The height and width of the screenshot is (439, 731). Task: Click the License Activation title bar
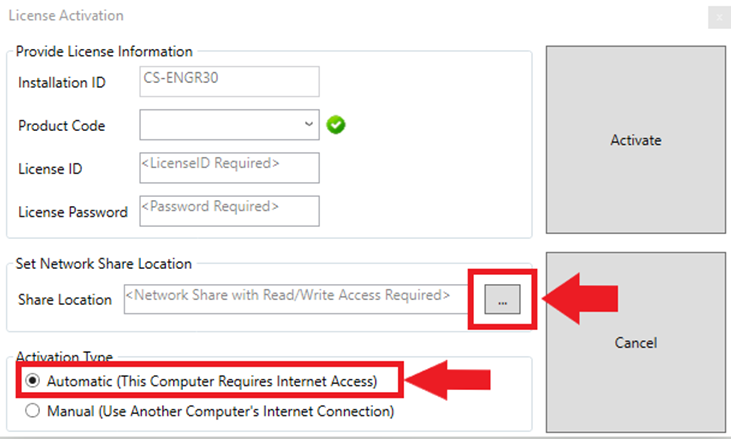pos(300,16)
